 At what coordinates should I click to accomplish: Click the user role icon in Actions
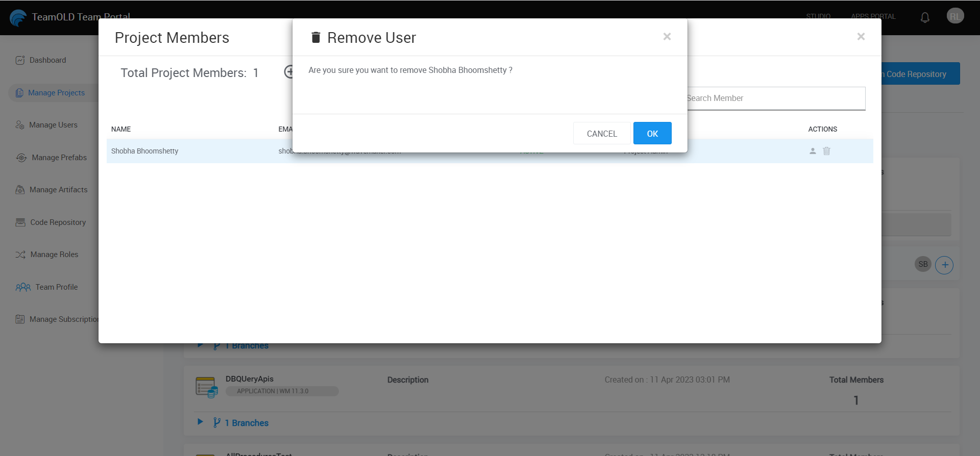[x=813, y=151]
